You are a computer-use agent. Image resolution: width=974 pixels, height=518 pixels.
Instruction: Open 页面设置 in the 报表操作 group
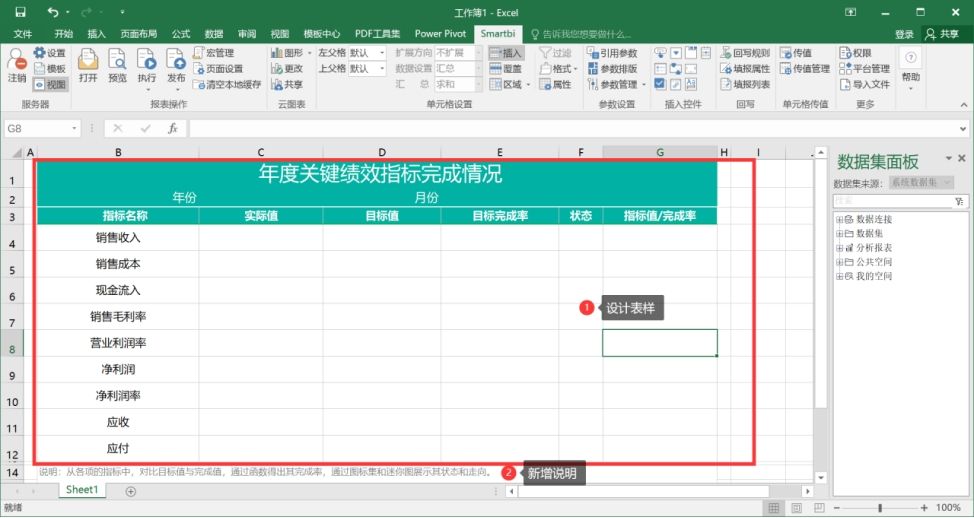218,68
